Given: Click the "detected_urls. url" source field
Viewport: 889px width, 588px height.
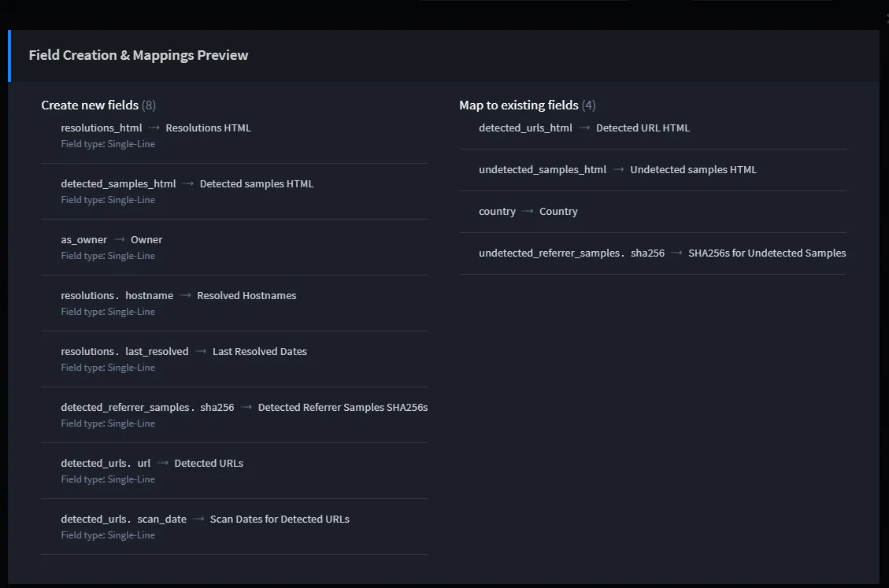Looking at the screenshot, I should 106,464.
